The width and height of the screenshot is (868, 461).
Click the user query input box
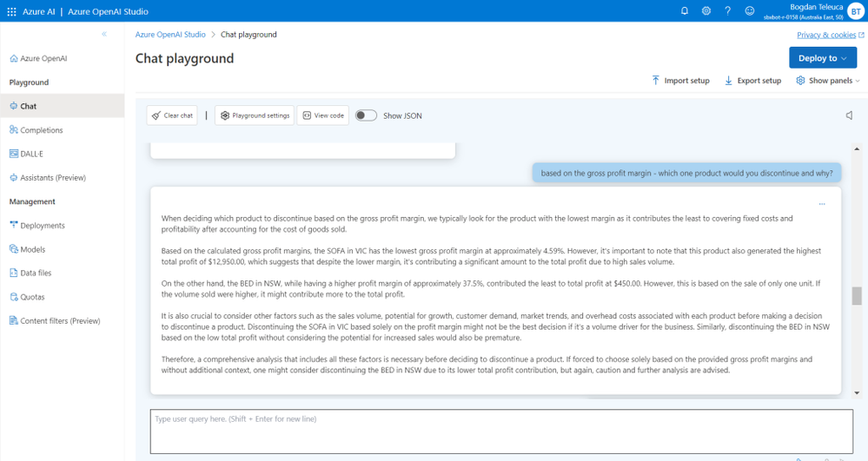pos(501,431)
